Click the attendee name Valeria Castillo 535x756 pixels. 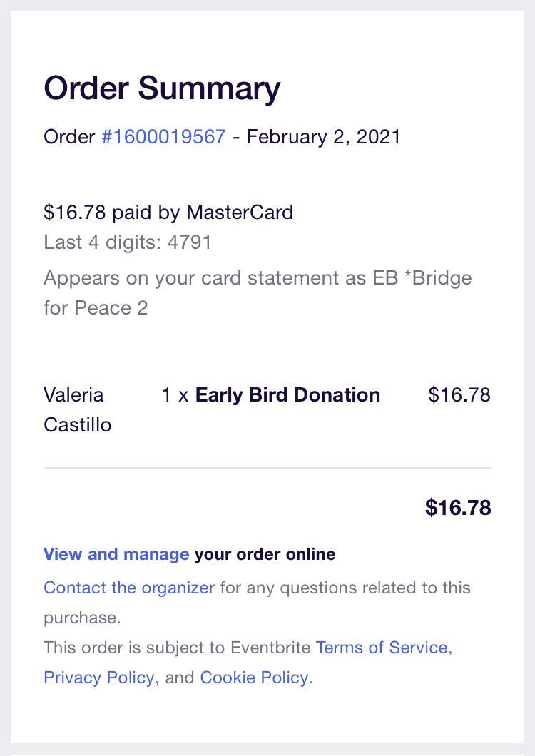77,409
